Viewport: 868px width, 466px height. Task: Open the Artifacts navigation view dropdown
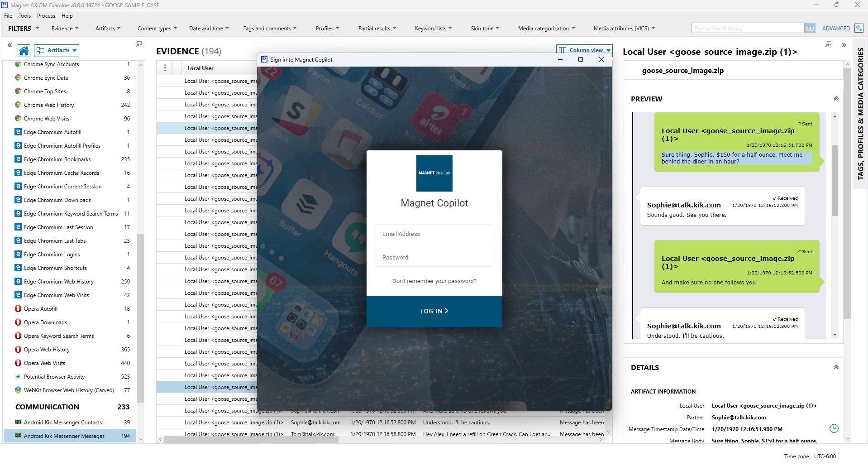click(57, 50)
